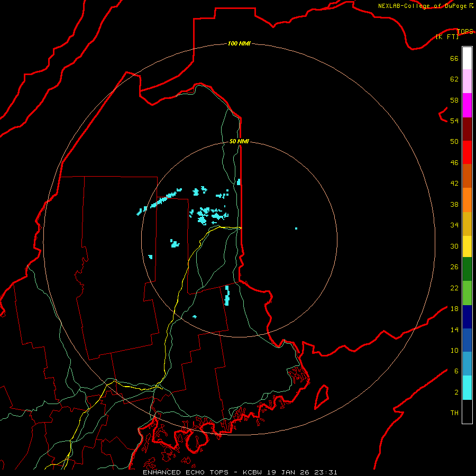Click the legend value '10'
476x476 pixels.
point(454,351)
